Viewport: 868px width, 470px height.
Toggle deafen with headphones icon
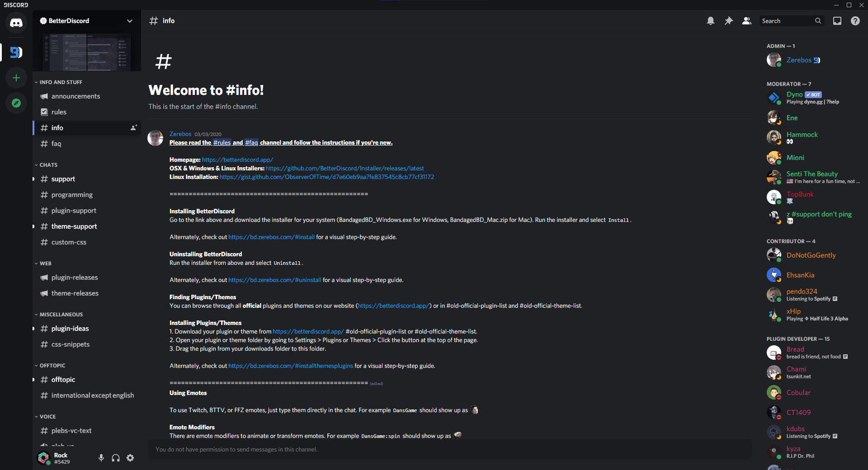[116, 458]
